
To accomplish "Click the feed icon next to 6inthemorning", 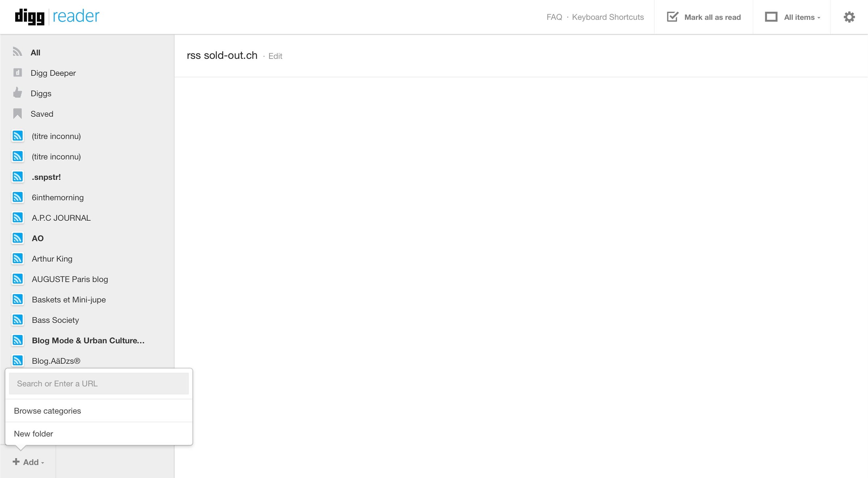I will (x=18, y=197).
